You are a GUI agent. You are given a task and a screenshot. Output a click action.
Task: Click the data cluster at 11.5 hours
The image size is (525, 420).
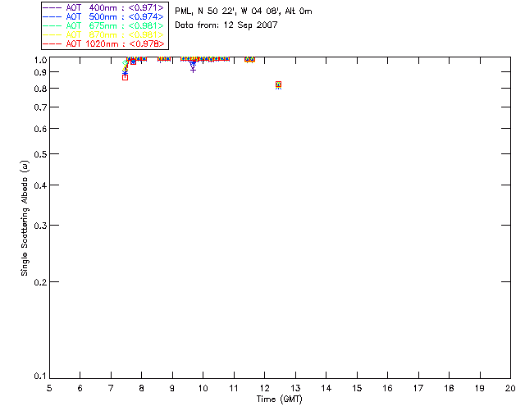249,59
